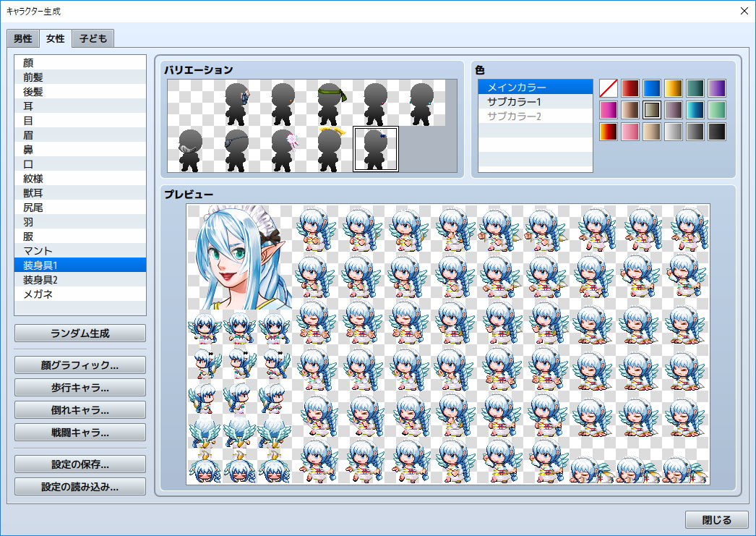Select the red-slash no-color swatch
The height and width of the screenshot is (536, 756).
608,88
